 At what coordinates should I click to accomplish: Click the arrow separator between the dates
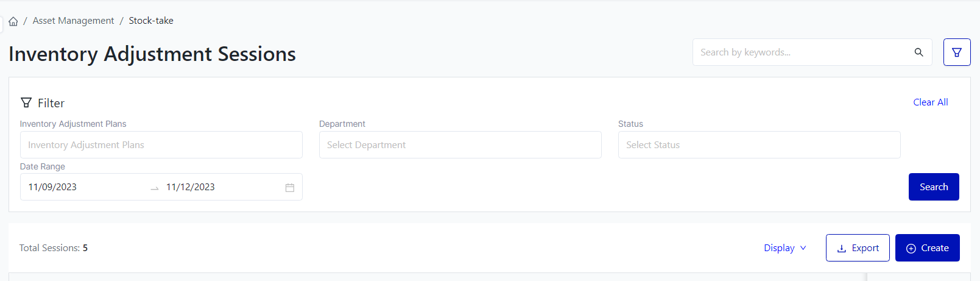(x=155, y=188)
